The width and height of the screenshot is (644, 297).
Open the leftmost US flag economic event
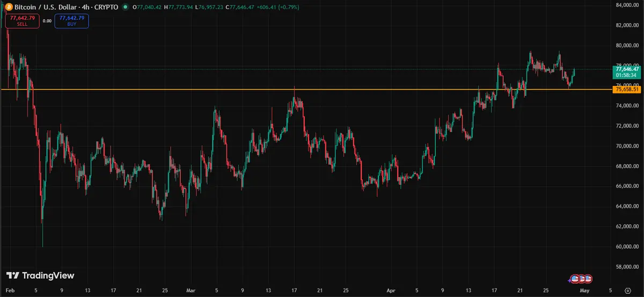(x=575, y=279)
